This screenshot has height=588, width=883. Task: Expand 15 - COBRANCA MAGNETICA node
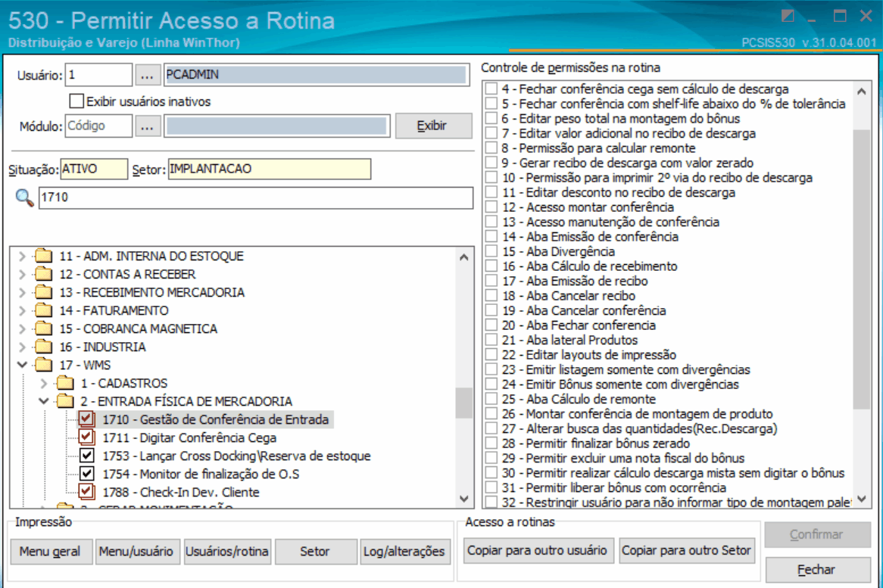click(22, 328)
